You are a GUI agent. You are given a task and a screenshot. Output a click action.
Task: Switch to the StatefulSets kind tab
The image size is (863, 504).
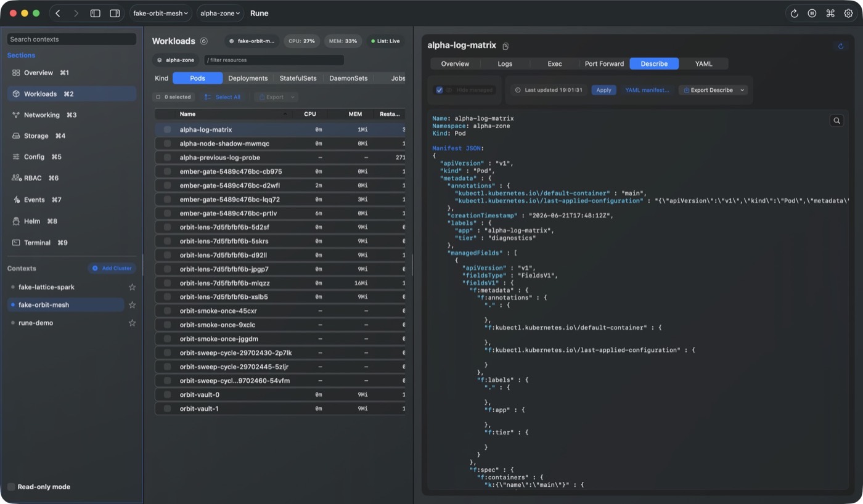pyautogui.click(x=298, y=78)
